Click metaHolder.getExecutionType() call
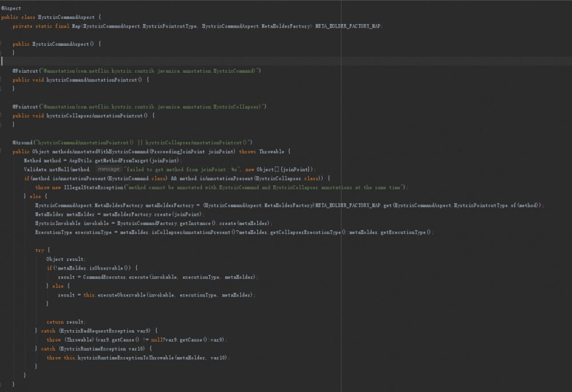 [390, 232]
